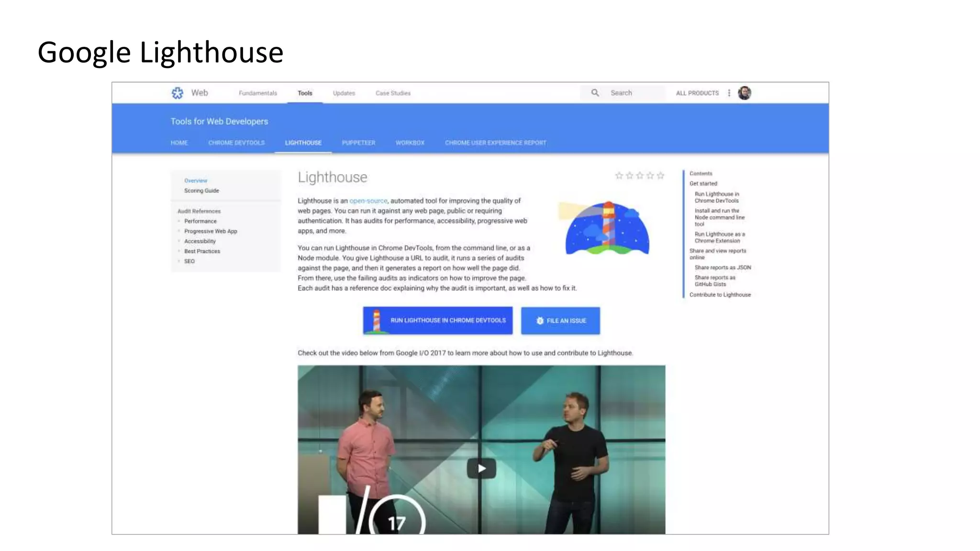980x551 pixels.
Task: Switch to the WORKBOX tab
Action: click(410, 143)
